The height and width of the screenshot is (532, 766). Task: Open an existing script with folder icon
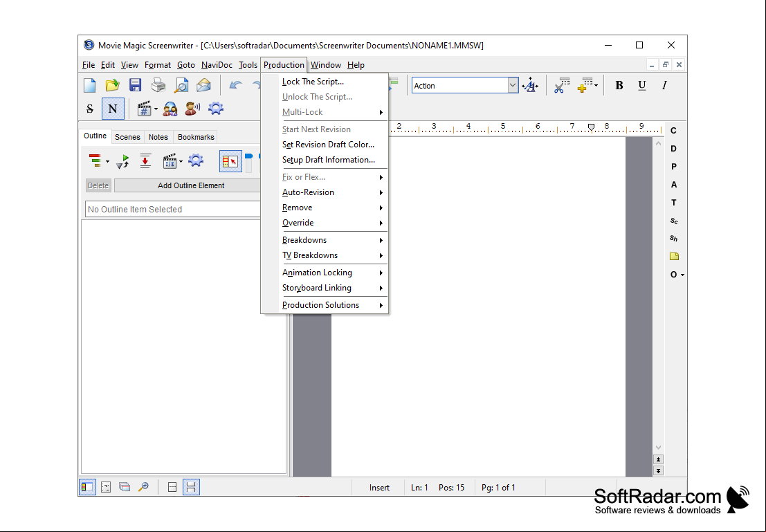click(x=112, y=86)
